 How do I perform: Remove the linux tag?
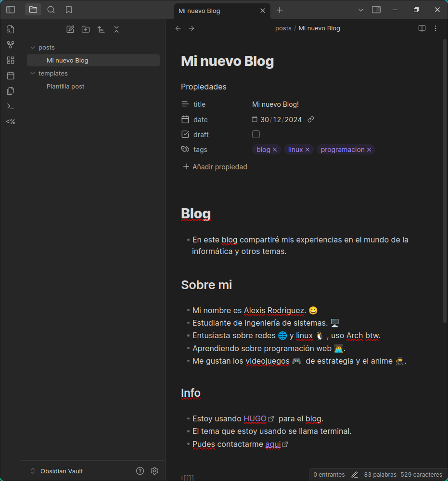tap(307, 150)
